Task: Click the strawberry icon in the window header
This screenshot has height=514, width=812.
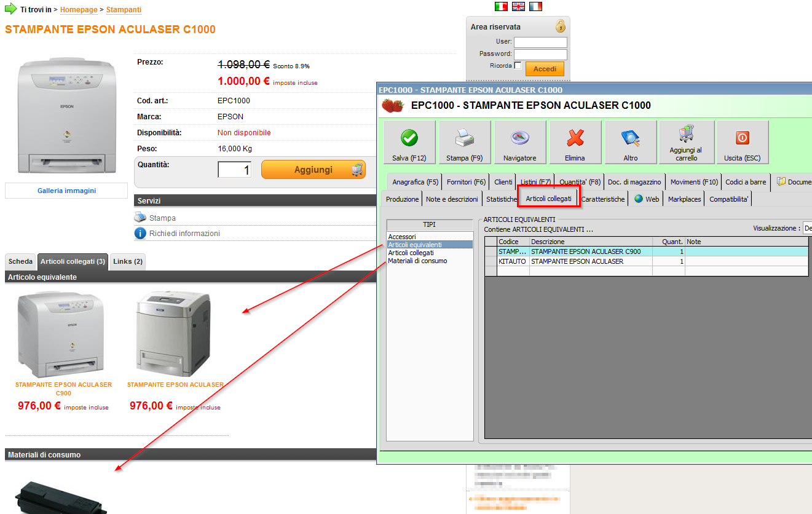Action: coord(393,105)
